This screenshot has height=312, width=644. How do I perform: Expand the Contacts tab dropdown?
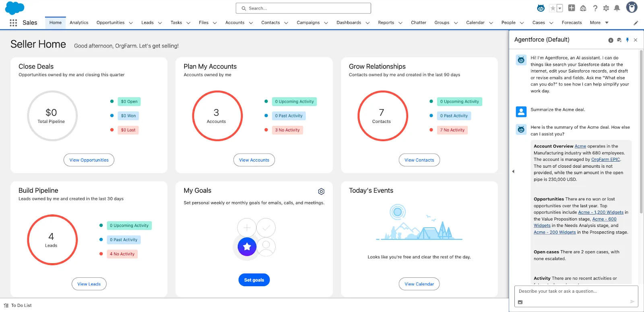pos(286,23)
